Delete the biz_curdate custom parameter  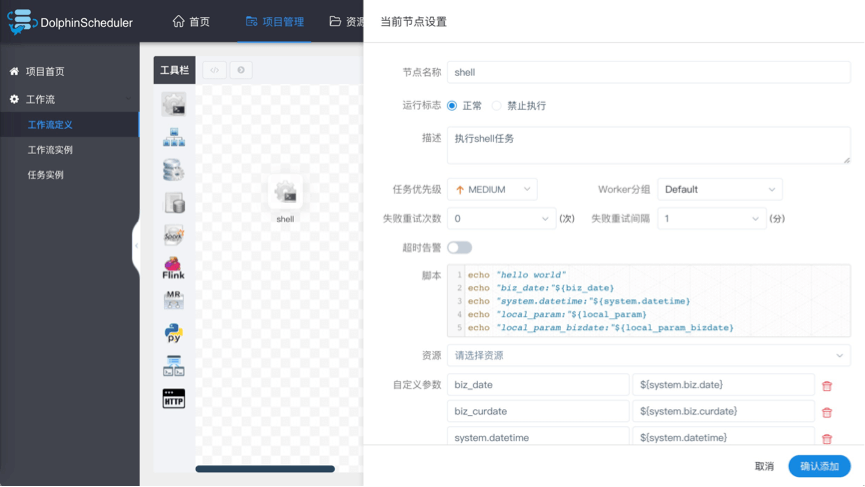point(826,412)
